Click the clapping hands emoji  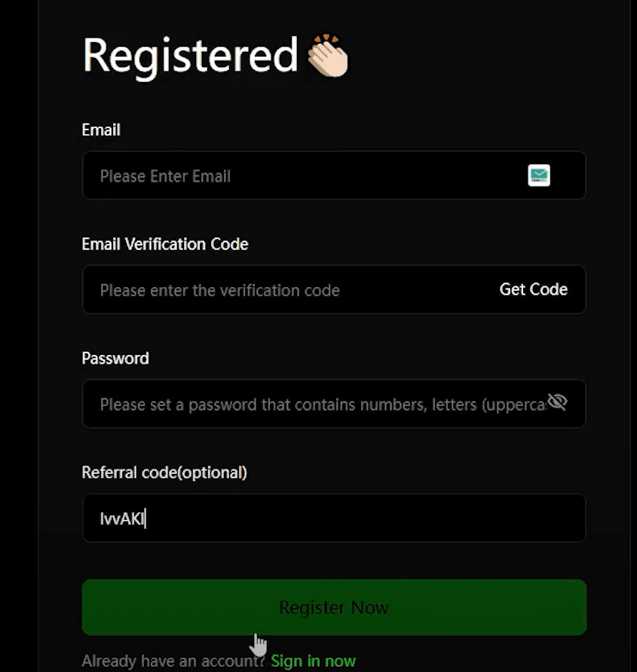tap(328, 56)
